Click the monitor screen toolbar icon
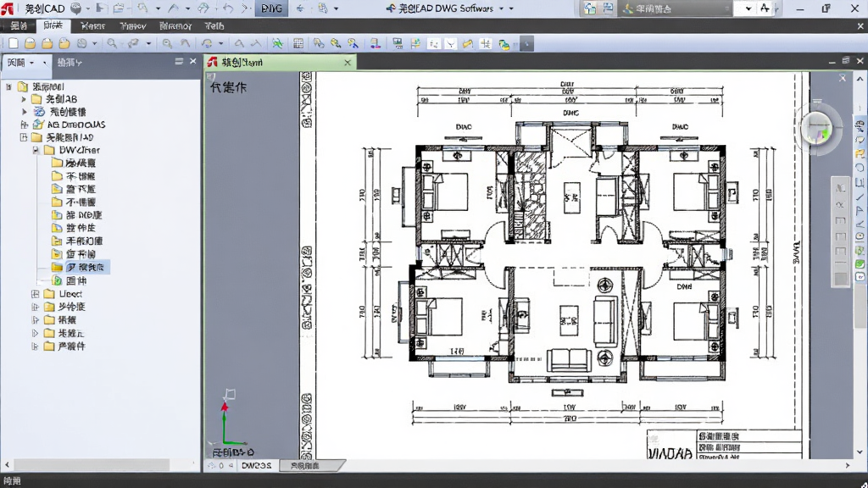This screenshot has height=488, width=868. click(x=398, y=43)
